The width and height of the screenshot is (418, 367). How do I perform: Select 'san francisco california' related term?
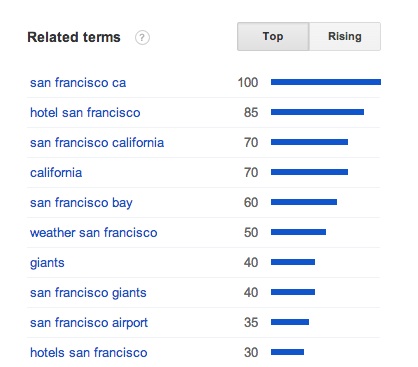point(97,143)
